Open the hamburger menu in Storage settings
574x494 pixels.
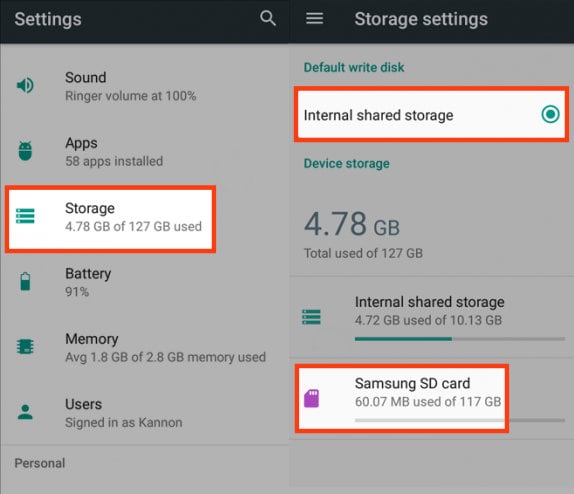pos(314,18)
